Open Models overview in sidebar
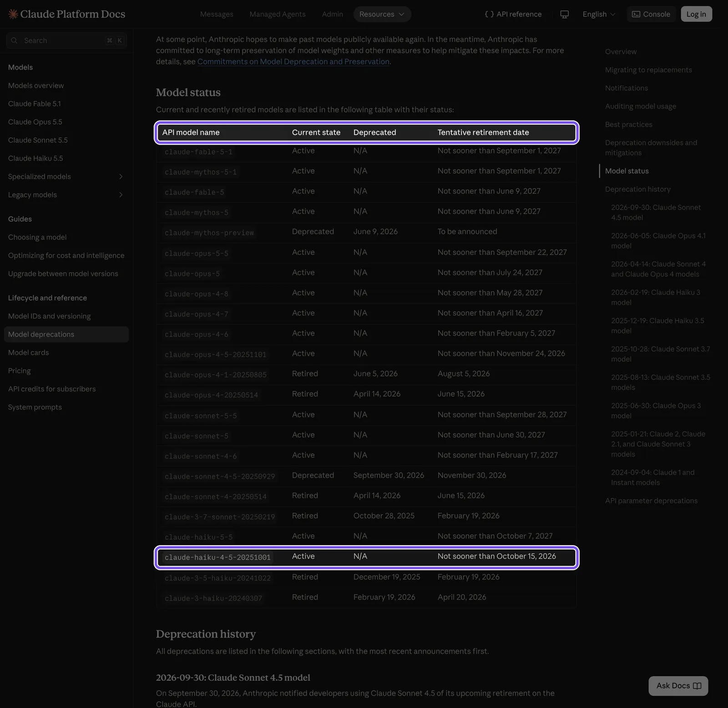The height and width of the screenshot is (708, 728). tap(36, 86)
